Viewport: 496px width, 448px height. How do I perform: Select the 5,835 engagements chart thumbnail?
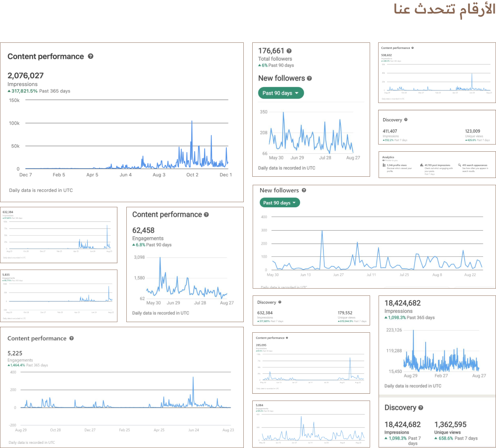59,295
